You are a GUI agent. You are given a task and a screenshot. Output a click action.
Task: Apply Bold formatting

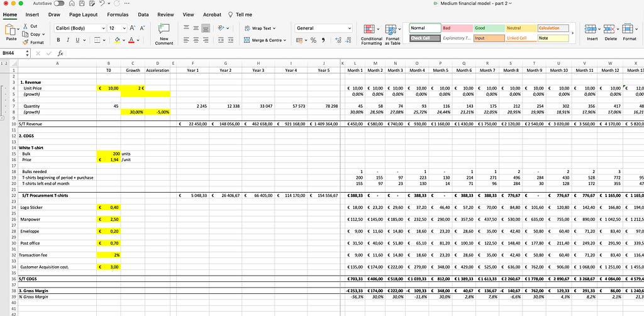pos(58,40)
